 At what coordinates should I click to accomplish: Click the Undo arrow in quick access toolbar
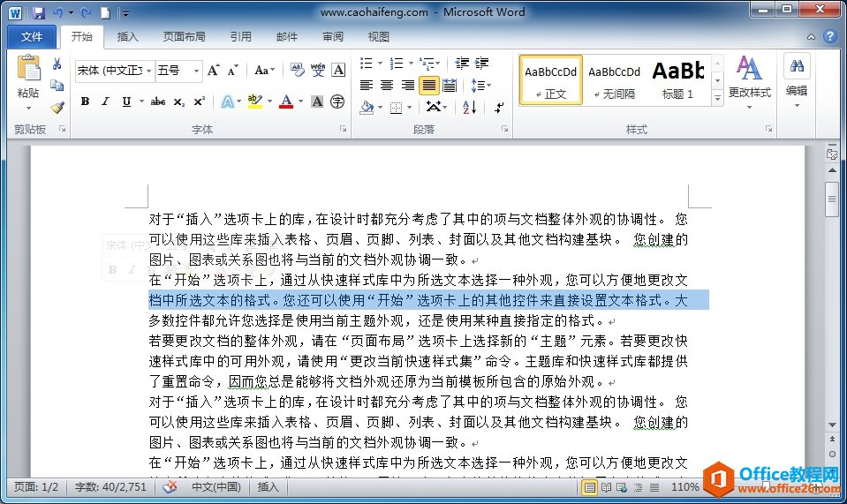(57, 13)
